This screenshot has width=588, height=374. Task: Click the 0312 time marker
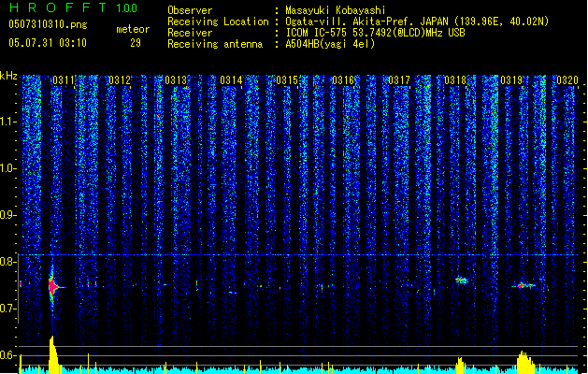(x=120, y=79)
